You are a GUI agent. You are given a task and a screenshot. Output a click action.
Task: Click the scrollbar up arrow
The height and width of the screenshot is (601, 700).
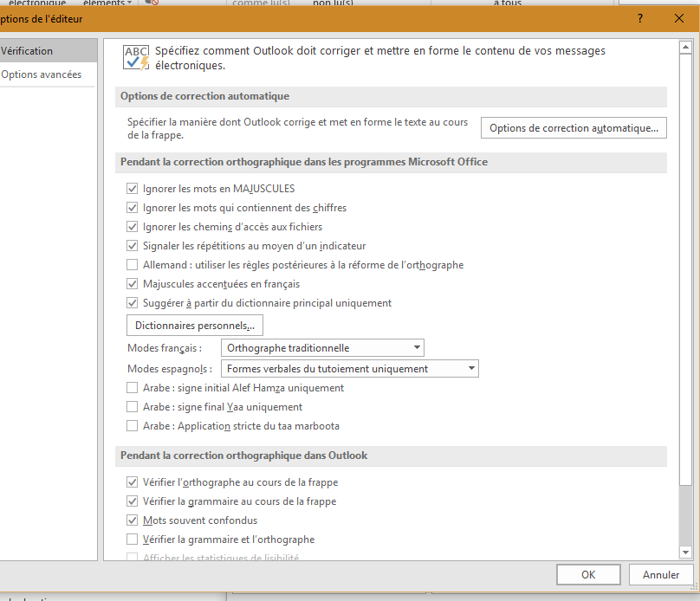tap(685, 47)
